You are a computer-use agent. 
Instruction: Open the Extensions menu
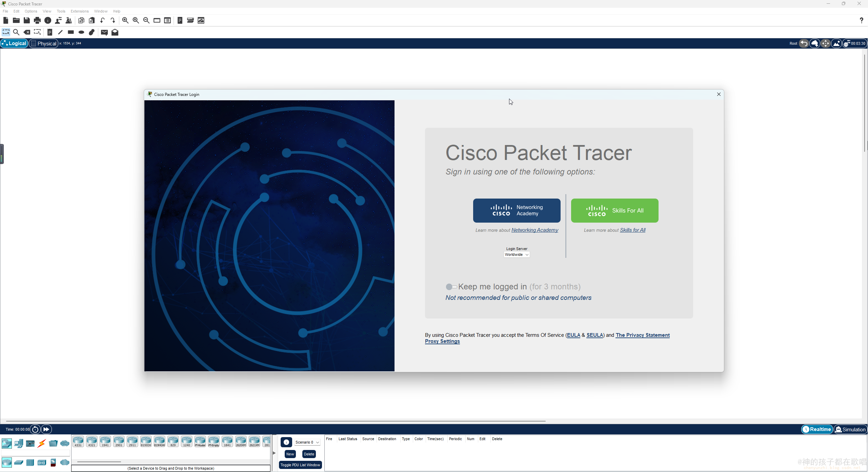point(79,11)
